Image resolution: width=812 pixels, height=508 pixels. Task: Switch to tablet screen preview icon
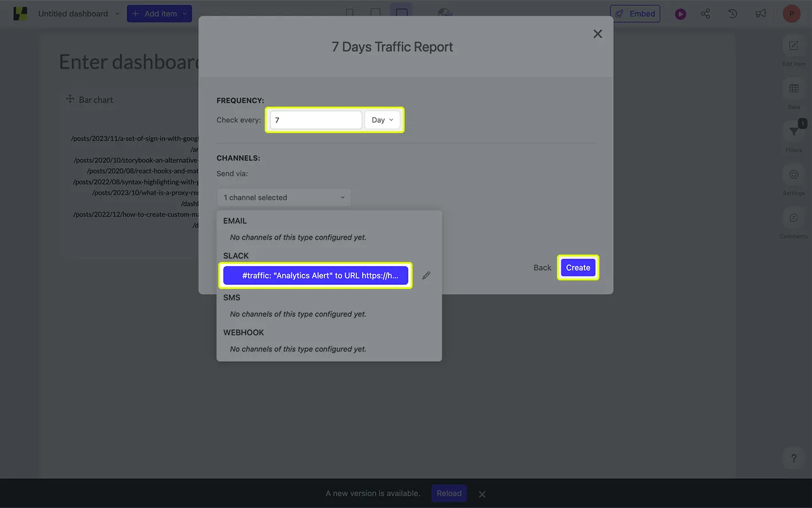[375, 13]
